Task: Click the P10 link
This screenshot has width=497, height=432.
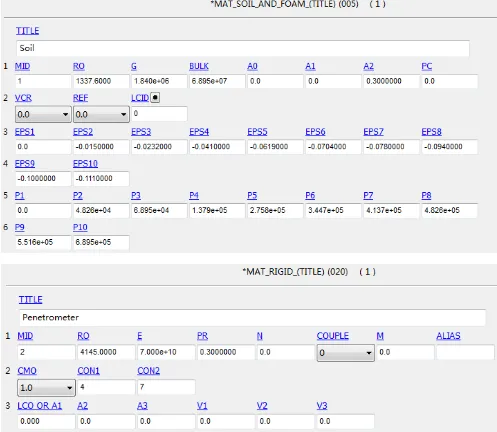Action: click(x=80, y=227)
